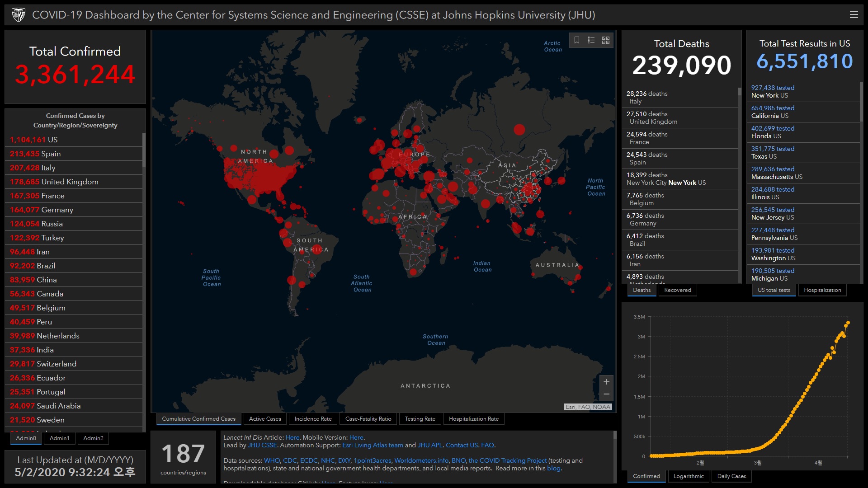Screen dimensions: 868x488
Task: Open the Hospitalization tab beside US tests
Action: click(x=822, y=290)
